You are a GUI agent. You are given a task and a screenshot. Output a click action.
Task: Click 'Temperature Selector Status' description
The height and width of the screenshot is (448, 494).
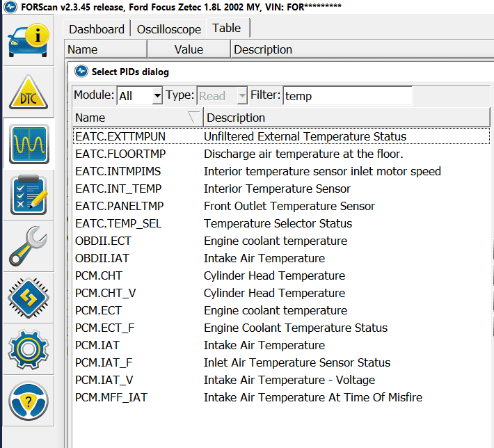(x=278, y=223)
